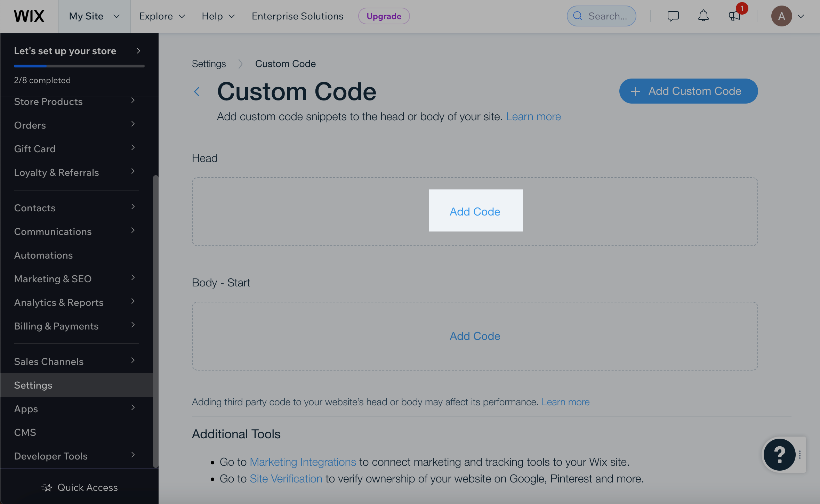Click Add Code in the Head section

[475, 211]
